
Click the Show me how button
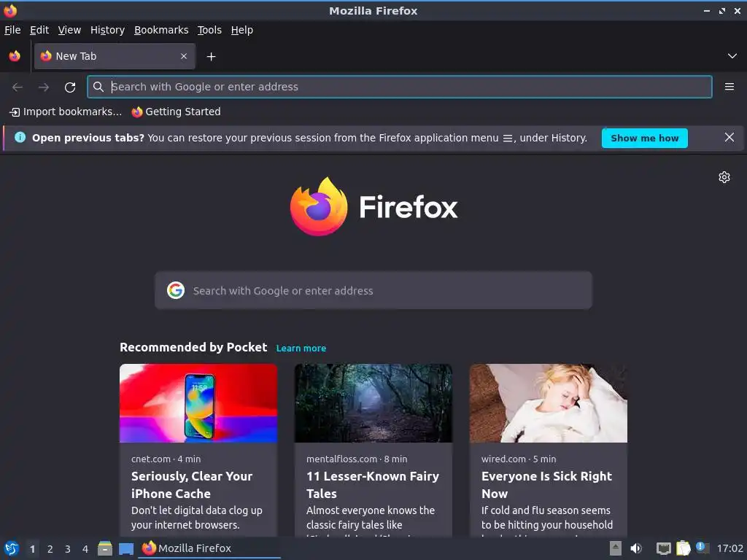click(645, 138)
